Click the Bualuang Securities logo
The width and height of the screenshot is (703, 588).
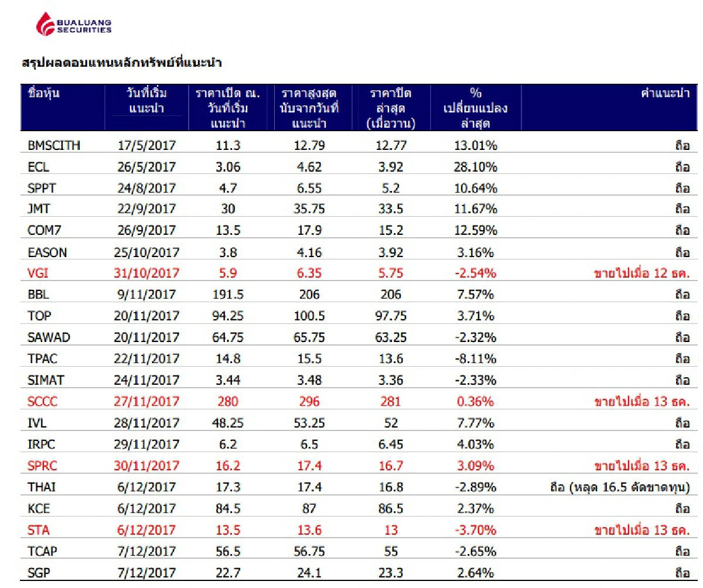pos(73,24)
